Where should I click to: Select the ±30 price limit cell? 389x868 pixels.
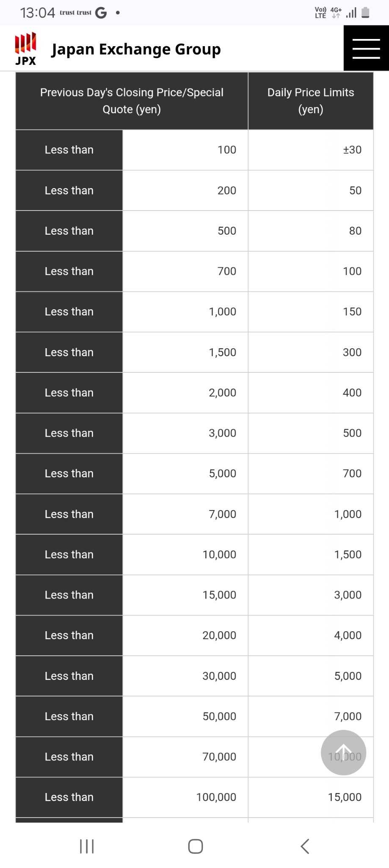[310, 150]
